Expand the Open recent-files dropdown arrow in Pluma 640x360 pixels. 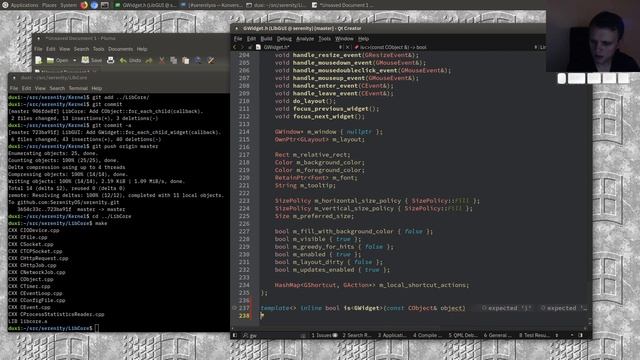pos(74,60)
